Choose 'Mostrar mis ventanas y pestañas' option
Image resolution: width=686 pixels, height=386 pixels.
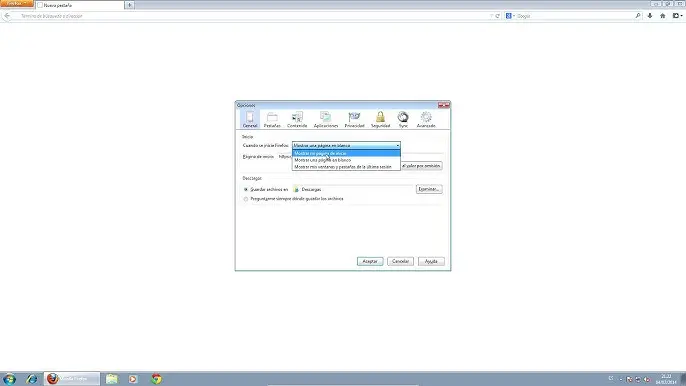coord(346,167)
